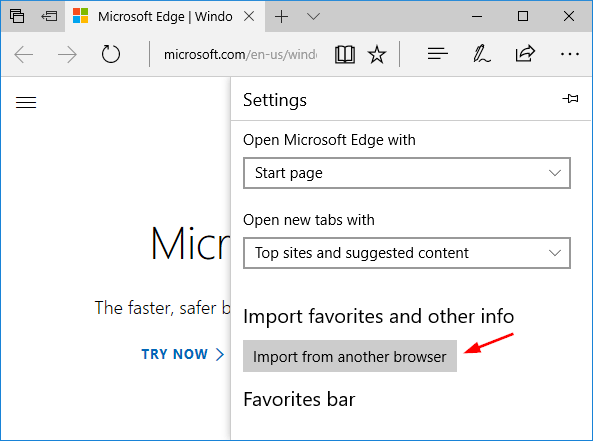
Task: Share this page icon
Action: (x=525, y=54)
